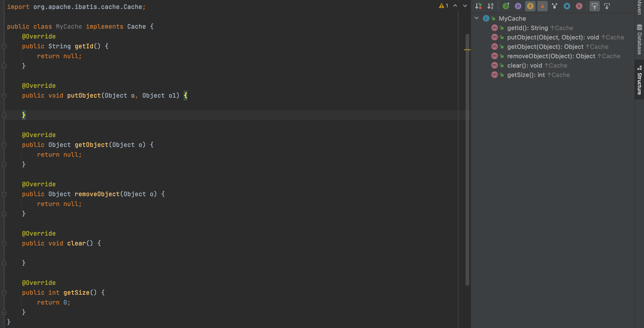The height and width of the screenshot is (328, 644).
Task: Show inherited members in Structure
Action: pyautogui.click(x=506, y=6)
